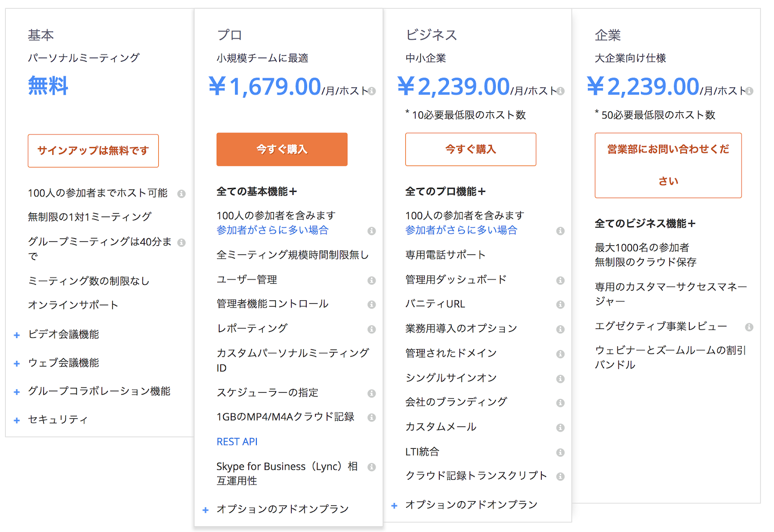Click info icon next to 1GBのMP4/M4Aクラウド記録
Screen dimensions: 774x532
click(x=372, y=417)
